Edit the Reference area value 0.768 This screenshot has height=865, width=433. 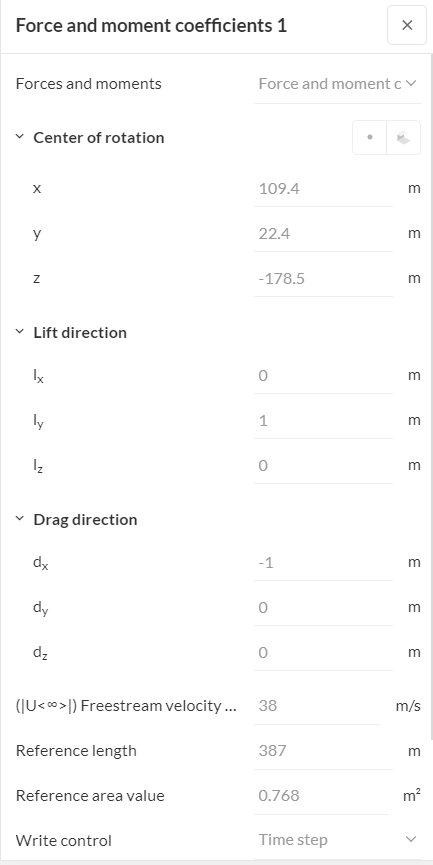pos(321,796)
